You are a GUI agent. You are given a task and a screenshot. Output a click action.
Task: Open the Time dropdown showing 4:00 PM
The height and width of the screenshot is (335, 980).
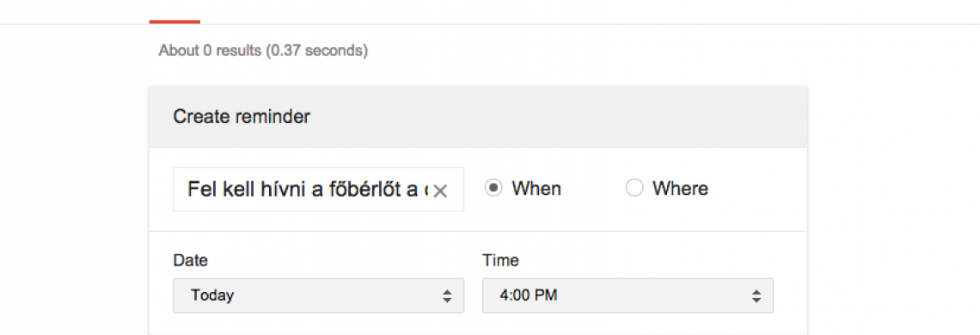point(628,295)
